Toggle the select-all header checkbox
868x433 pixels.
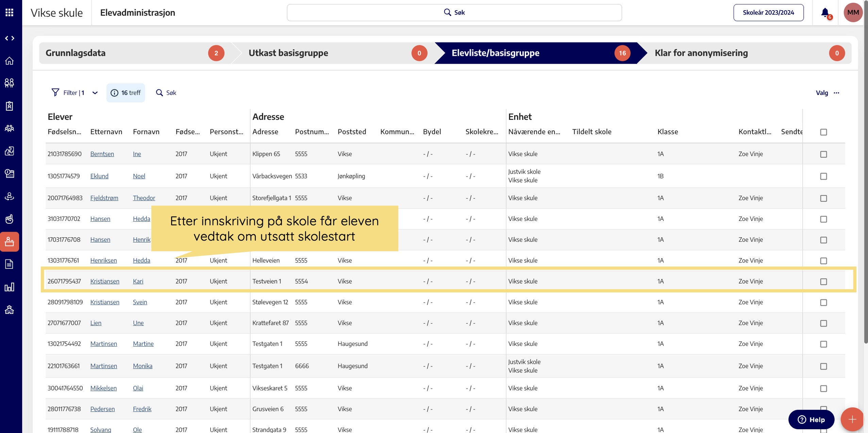[x=823, y=132]
